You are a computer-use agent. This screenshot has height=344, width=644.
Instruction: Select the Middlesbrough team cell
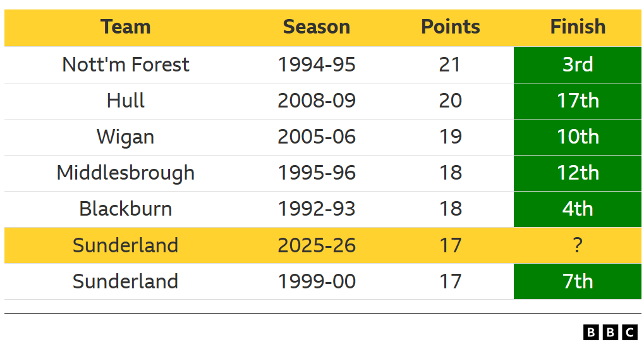tap(125, 173)
